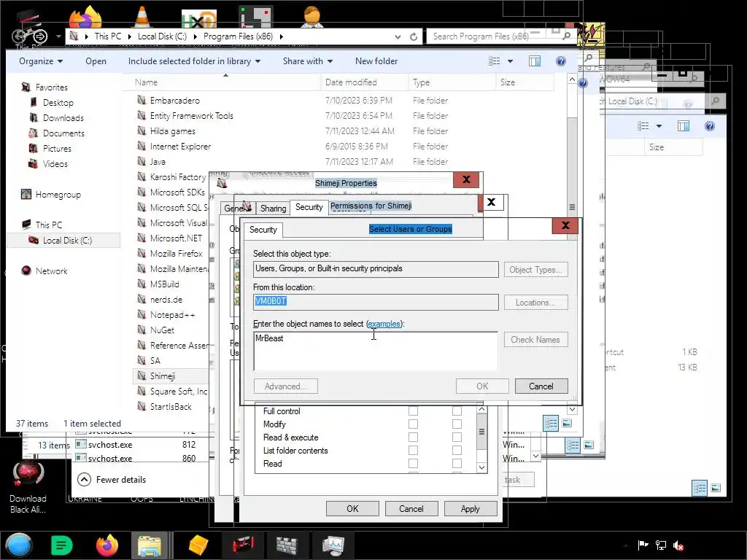Image resolution: width=747 pixels, height=560 pixels.
Task: Open view options arrow in back Local Disk window
Action: coord(659,126)
